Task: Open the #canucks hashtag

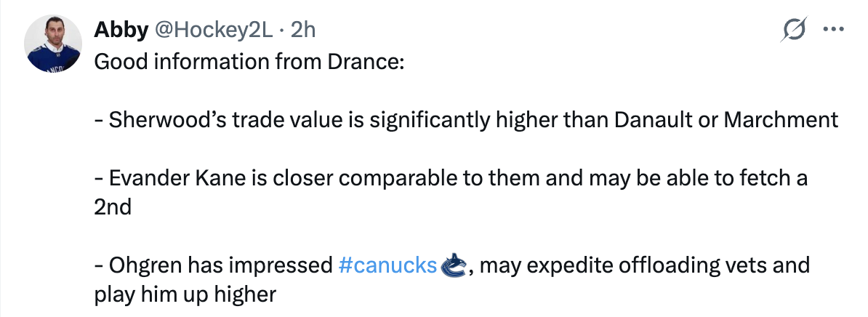Action: (x=387, y=265)
